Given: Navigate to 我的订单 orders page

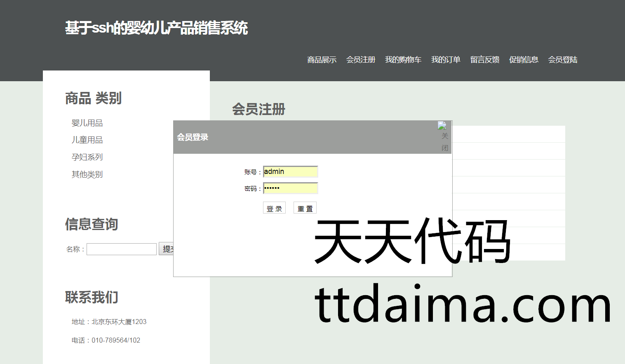Looking at the screenshot, I should [445, 60].
